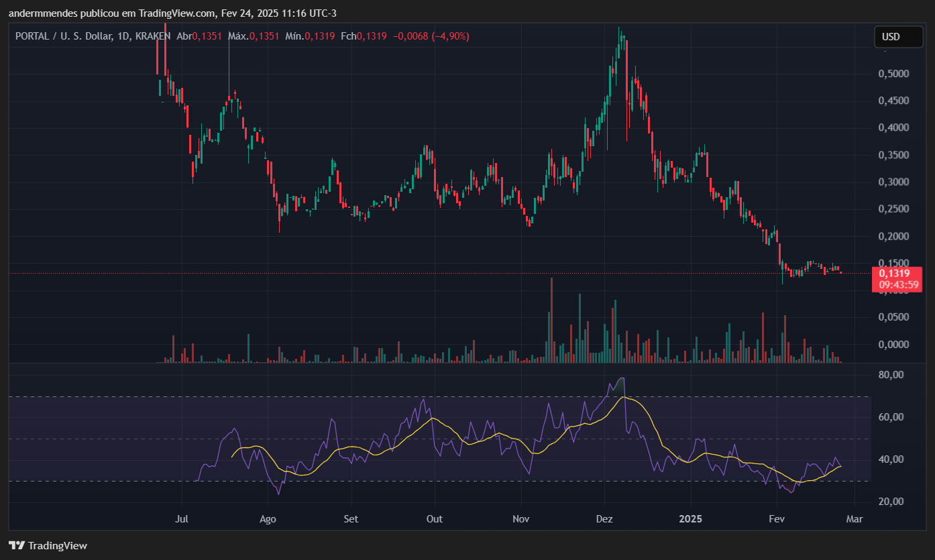This screenshot has width=935, height=560.
Task: Click the Jul label on time axis
Action: pos(182,519)
